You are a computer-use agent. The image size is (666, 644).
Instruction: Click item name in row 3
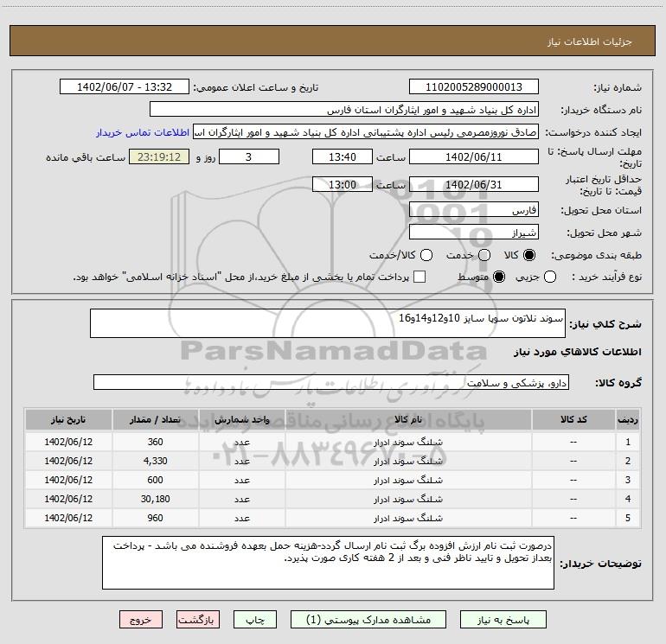[408, 480]
